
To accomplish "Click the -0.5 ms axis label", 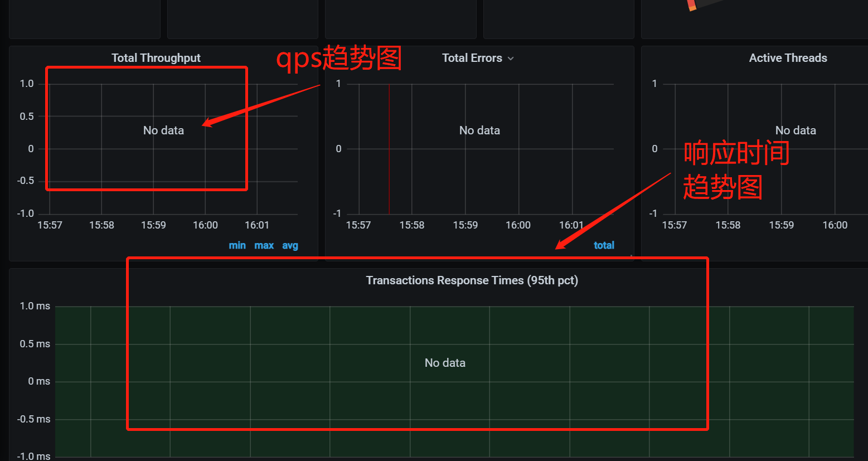I will point(33,419).
